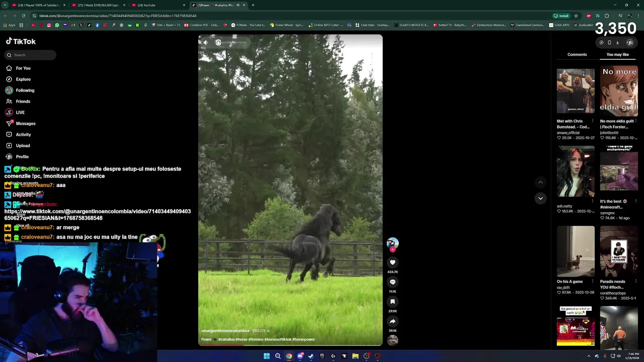Screen dimensions: 644x362
Task: Mute the video with the speaker icon
Action: [x=205, y=42]
